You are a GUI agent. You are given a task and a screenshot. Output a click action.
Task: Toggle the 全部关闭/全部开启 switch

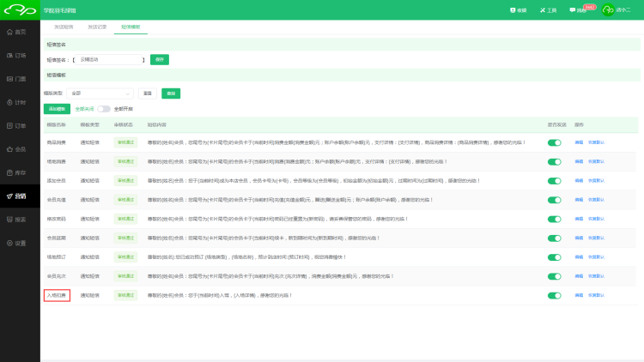click(x=104, y=109)
